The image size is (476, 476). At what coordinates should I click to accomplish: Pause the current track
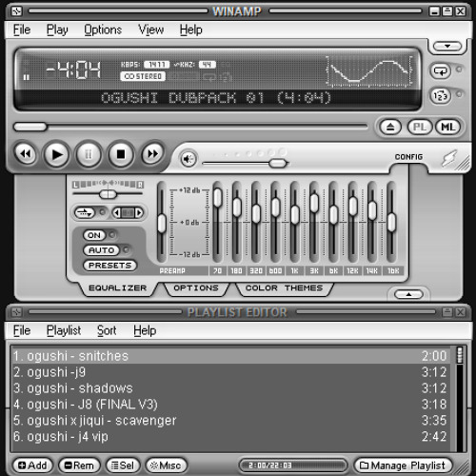89,154
